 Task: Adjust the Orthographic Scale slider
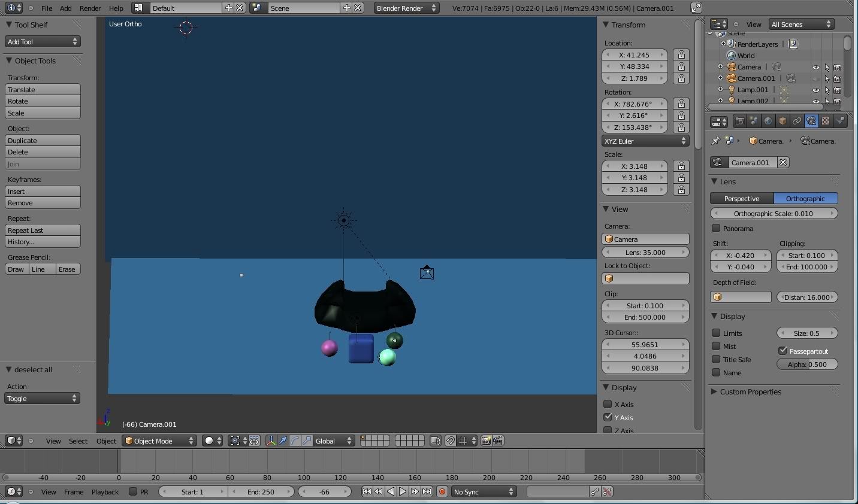click(x=774, y=213)
